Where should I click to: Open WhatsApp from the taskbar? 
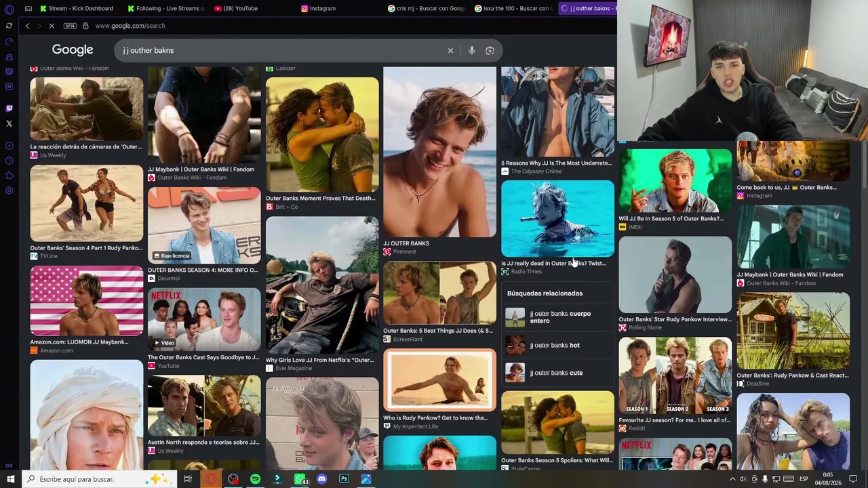tap(300, 479)
